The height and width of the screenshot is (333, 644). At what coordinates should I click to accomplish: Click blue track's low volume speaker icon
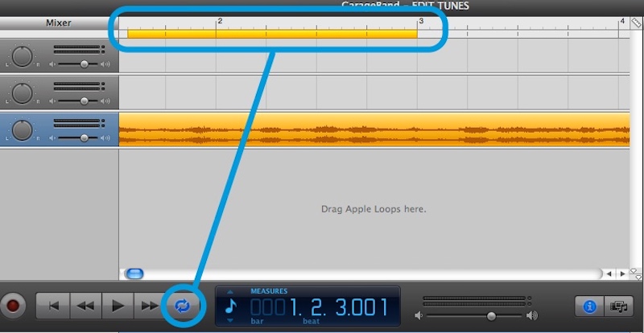[52, 138]
